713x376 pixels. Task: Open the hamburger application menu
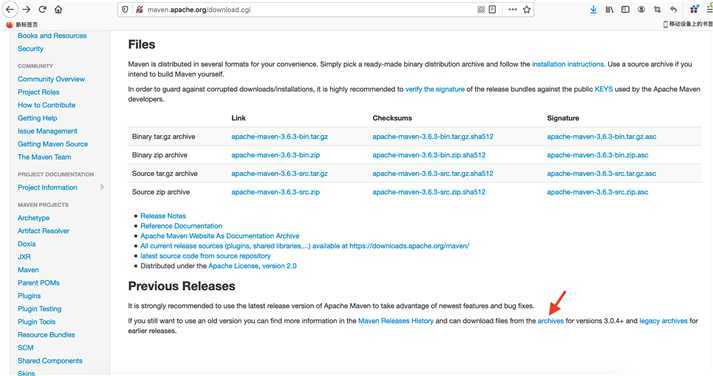point(709,9)
